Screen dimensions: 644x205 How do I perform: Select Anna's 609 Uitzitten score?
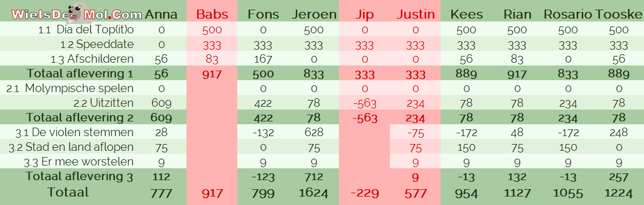[161, 103]
